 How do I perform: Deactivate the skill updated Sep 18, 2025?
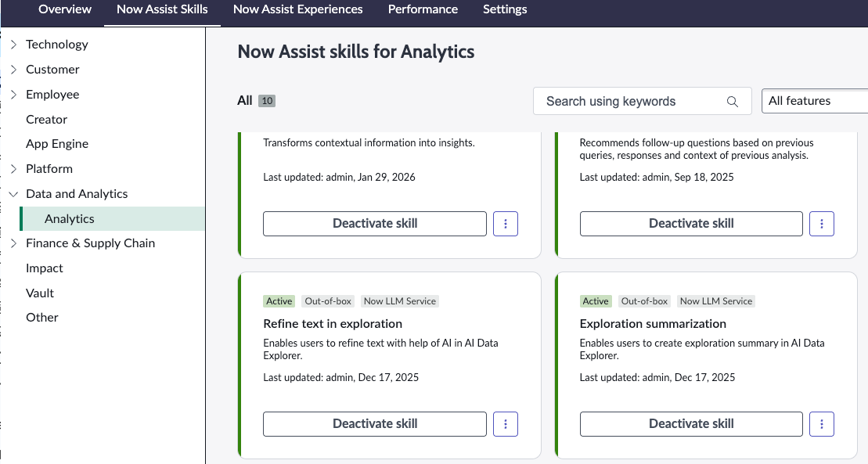point(691,224)
